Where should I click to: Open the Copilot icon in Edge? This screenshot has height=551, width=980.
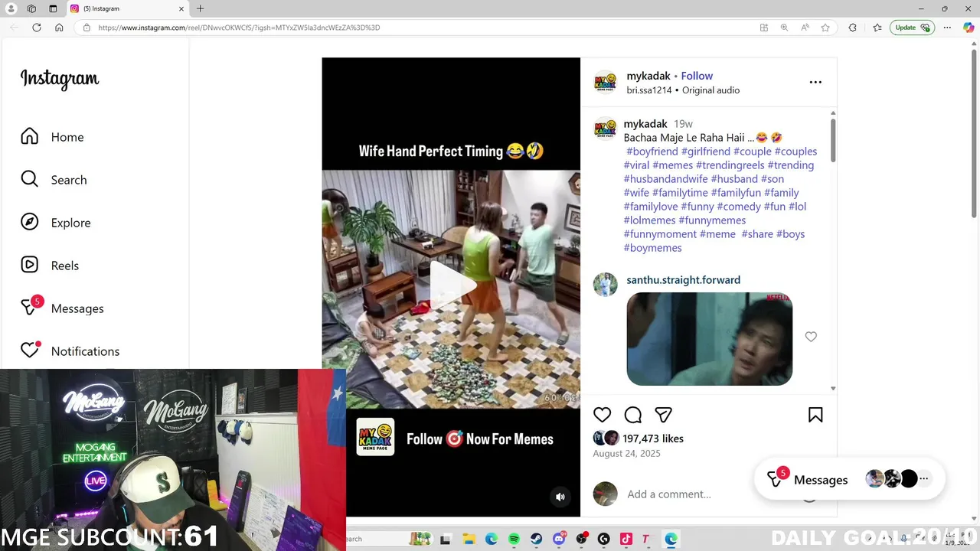coord(968,28)
